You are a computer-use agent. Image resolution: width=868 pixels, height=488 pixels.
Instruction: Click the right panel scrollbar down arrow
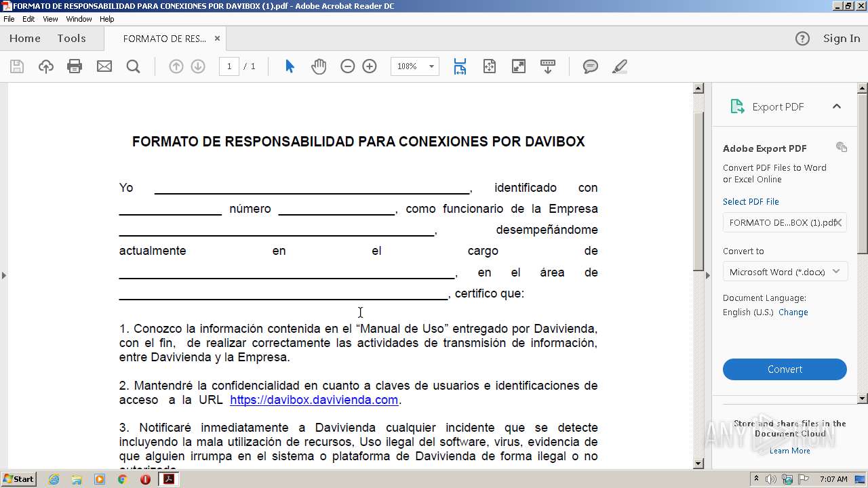tap(863, 399)
